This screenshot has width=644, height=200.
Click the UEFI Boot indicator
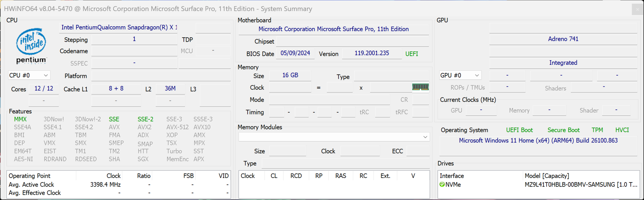[x=519, y=130]
